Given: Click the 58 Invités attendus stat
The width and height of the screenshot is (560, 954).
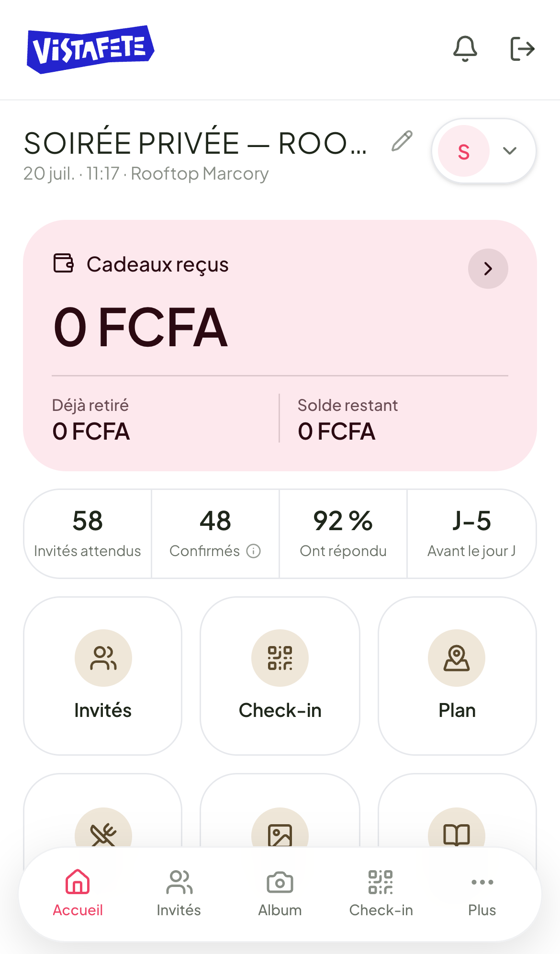Looking at the screenshot, I should (x=88, y=534).
